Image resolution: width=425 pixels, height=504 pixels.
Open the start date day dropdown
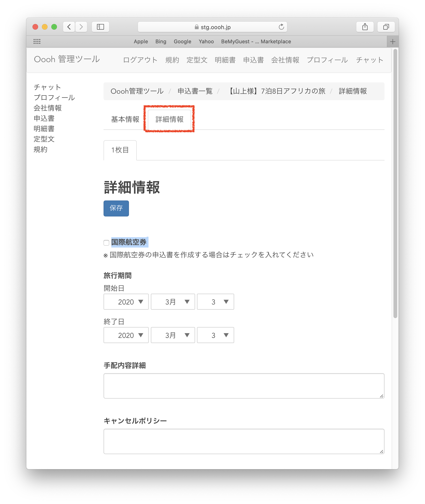(x=215, y=302)
